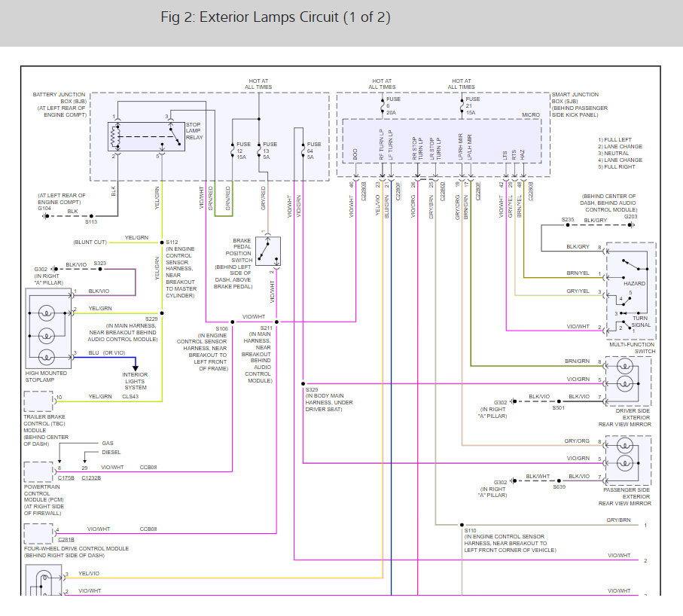Click the SMART JUNCTION BOX (SJB) label
The height and width of the screenshot is (616, 683).
[575, 98]
